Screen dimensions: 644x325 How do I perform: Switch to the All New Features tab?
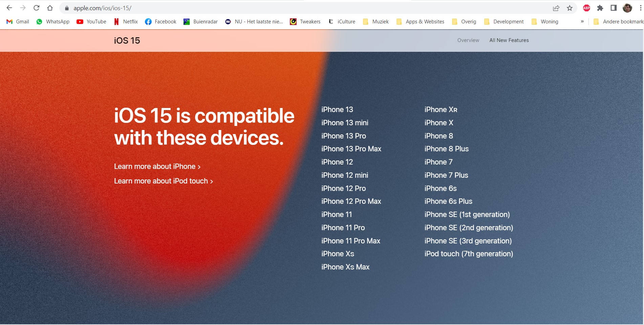[x=509, y=40]
